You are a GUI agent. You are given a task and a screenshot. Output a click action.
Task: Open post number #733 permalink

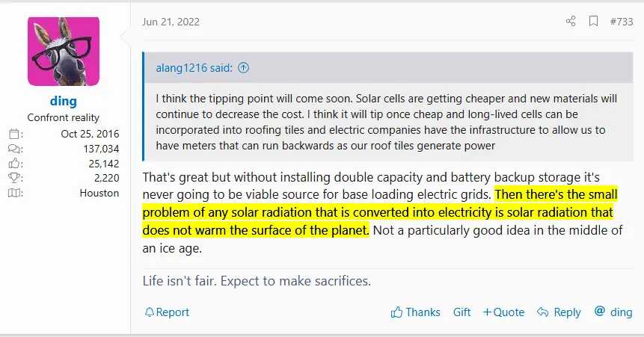coord(621,22)
